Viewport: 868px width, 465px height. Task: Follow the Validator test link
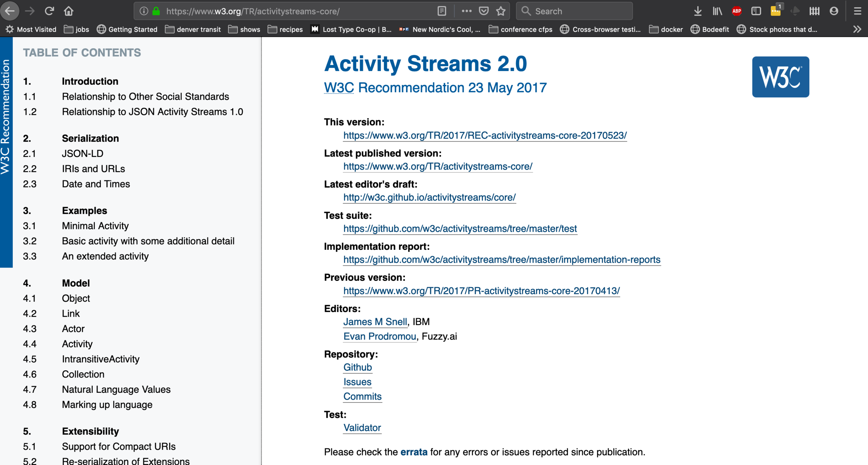[x=362, y=428]
